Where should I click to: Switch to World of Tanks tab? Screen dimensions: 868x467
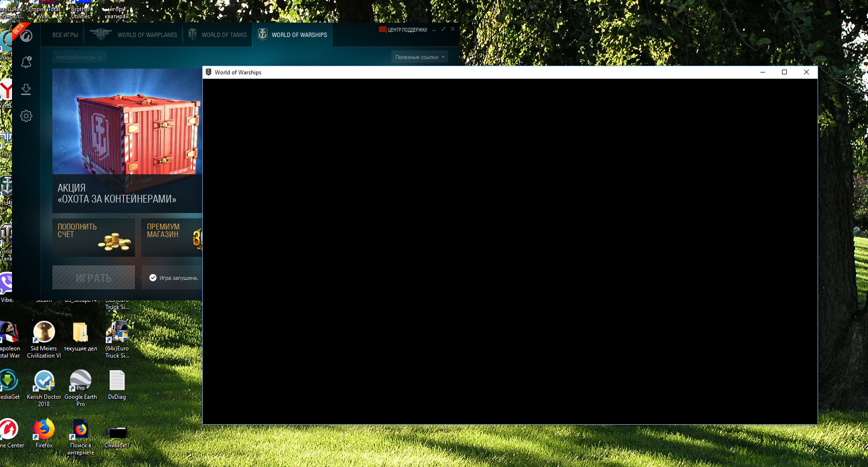tap(217, 35)
